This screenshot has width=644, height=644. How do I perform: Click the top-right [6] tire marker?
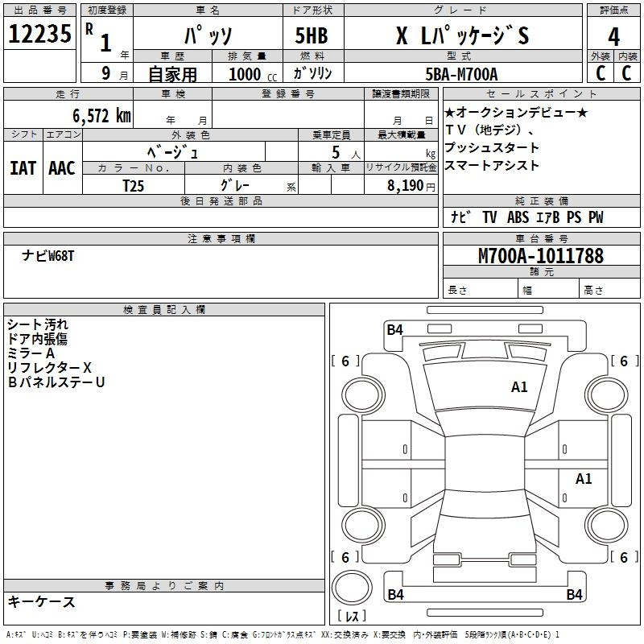click(x=624, y=361)
